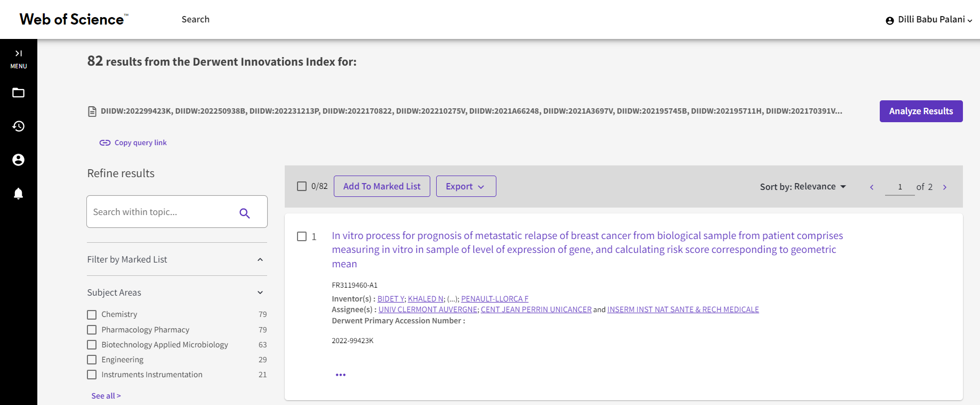The image size is (980, 405).
Task: Open the Dilli Babu Palani account menu
Action: coord(935,20)
